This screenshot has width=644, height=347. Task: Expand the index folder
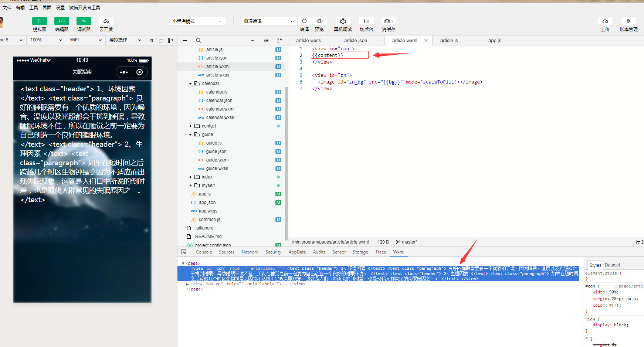click(190, 177)
